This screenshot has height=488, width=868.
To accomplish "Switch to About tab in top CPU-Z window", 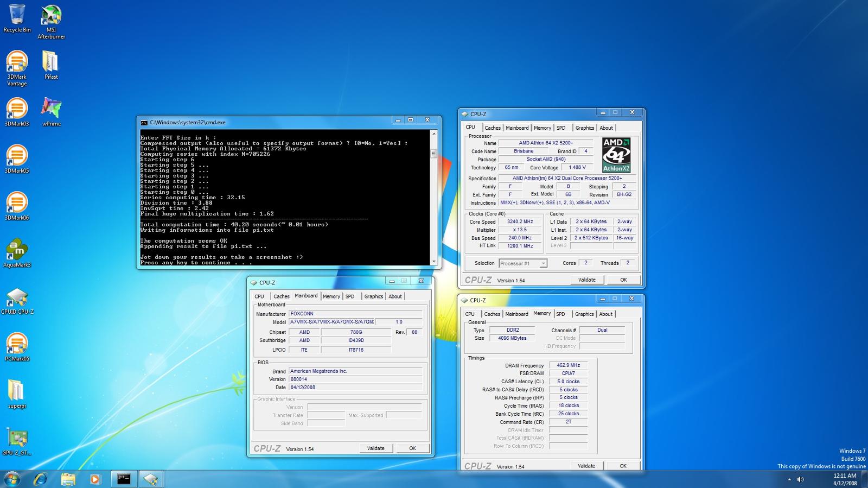I will click(607, 128).
